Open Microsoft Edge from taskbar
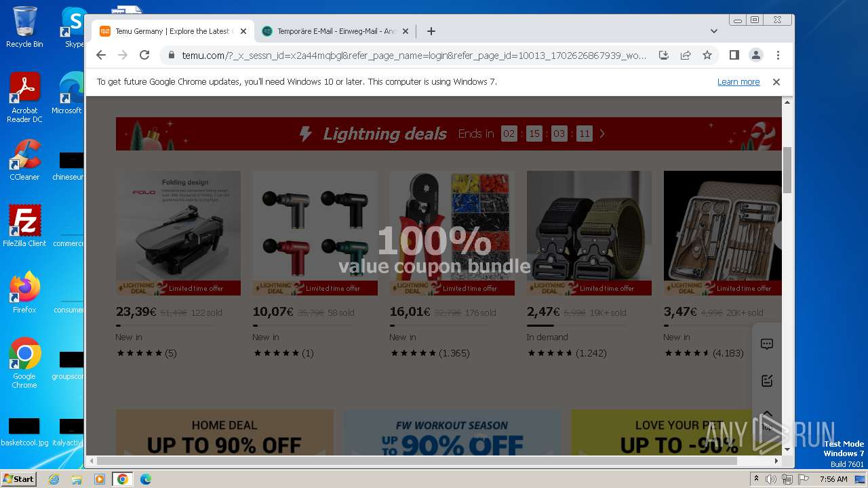This screenshot has width=868, height=488. [146, 479]
